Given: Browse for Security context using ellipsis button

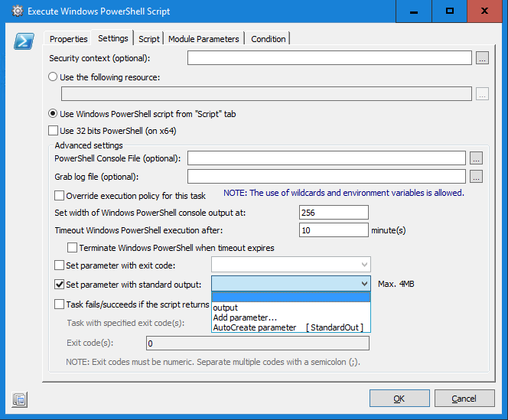Looking at the screenshot, I should coord(482,58).
